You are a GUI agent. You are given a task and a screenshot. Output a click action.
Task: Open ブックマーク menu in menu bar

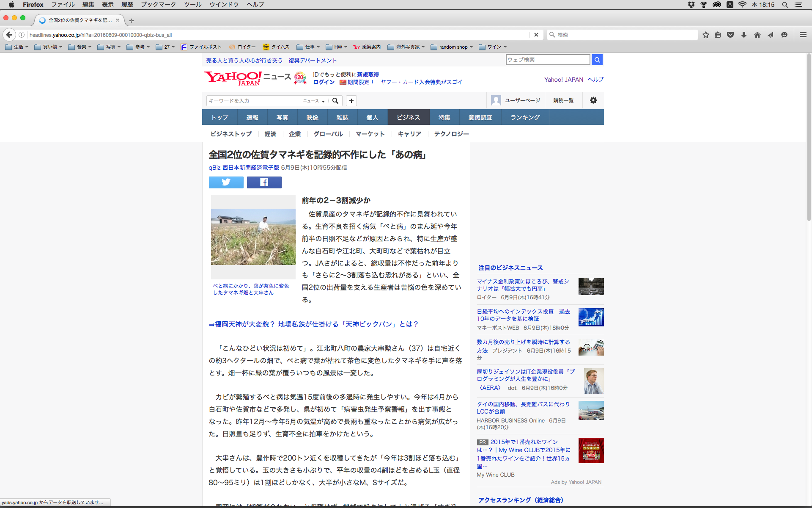coord(158,5)
